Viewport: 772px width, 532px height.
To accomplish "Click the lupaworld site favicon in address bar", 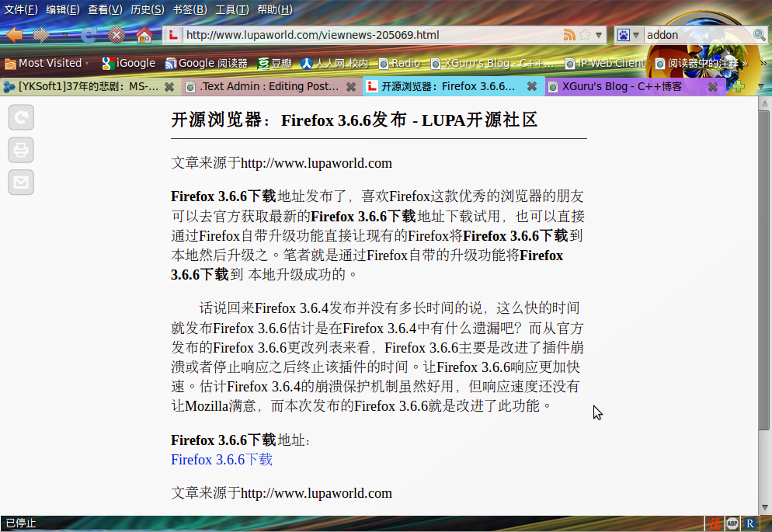I will click(173, 35).
